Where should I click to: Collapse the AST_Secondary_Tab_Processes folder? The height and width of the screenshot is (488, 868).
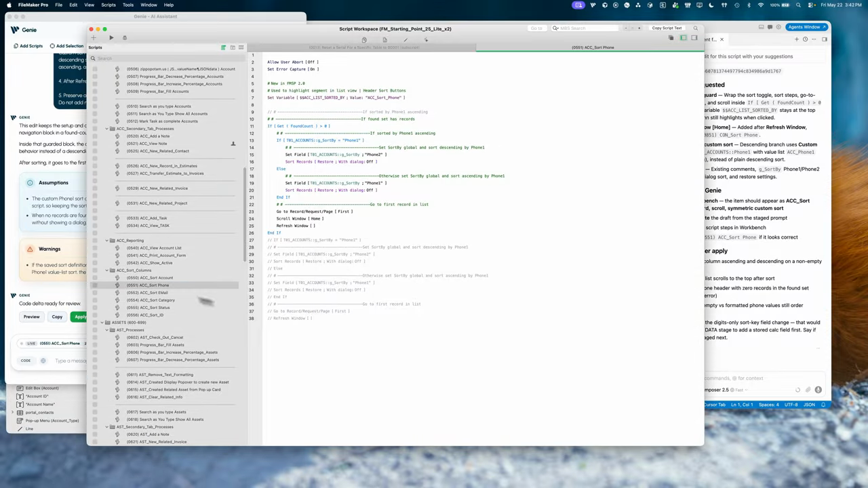[x=107, y=427]
